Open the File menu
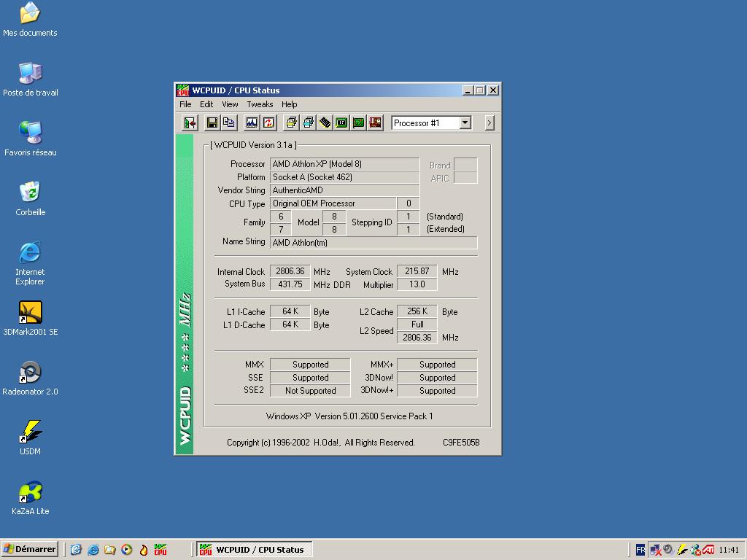The width and height of the screenshot is (747, 560). tap(185, 104)
